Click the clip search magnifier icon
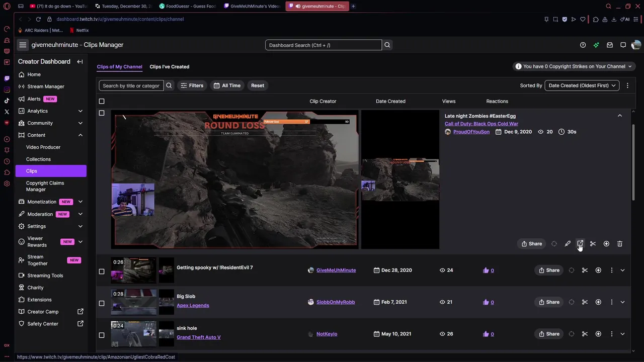The height and width of the screenshot is (362, 644). click(x=169, y=85)
